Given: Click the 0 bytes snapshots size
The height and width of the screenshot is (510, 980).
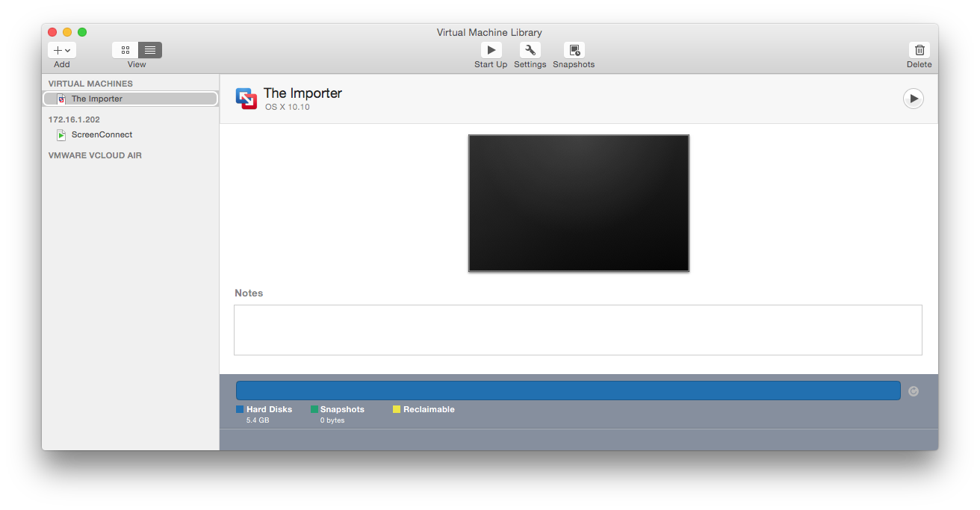Looking at the screenshot, I should click(332, 420).
